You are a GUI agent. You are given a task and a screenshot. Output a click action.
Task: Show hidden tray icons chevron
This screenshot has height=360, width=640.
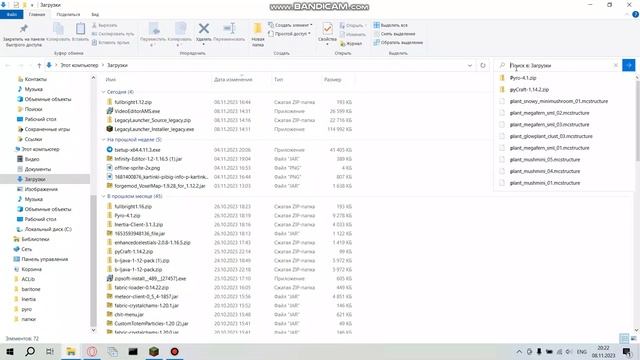point(519,351)
